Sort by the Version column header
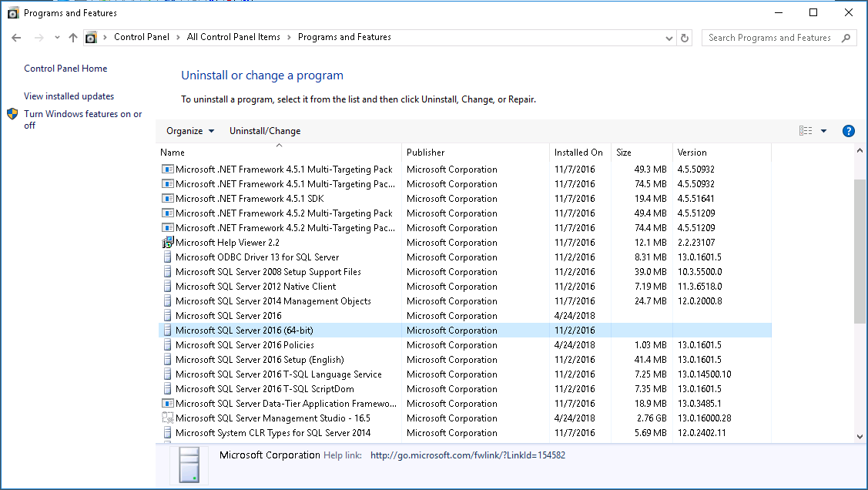The width and height of the screenshot is (868, 490). (722, 153)
